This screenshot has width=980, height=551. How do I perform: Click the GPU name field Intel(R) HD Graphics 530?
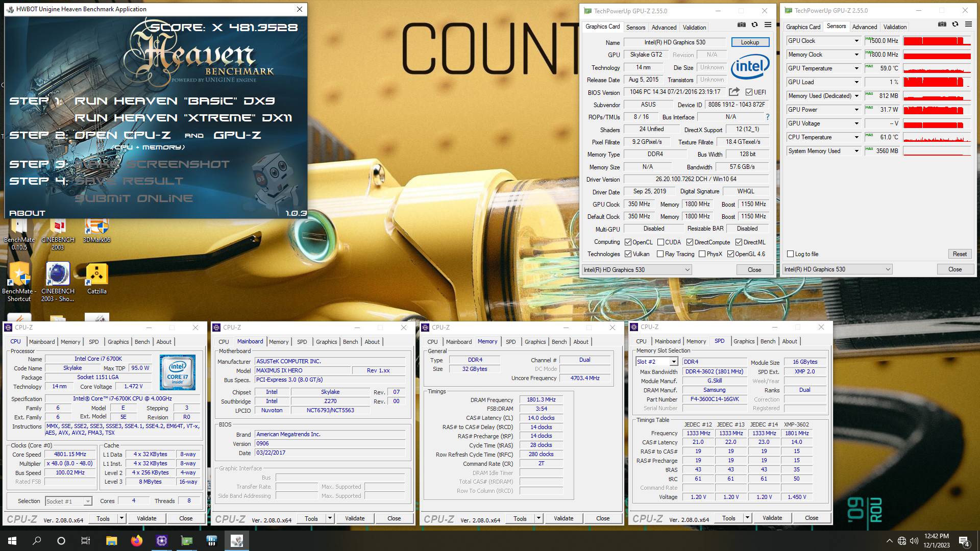[x=674, y=42]
